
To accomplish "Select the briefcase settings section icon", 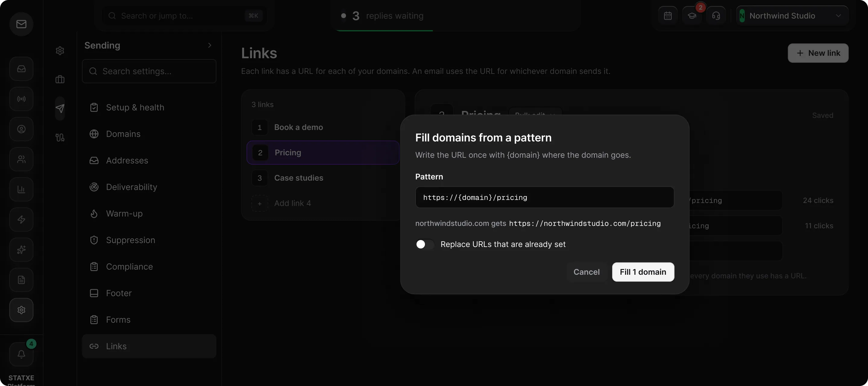I will 60,80.
